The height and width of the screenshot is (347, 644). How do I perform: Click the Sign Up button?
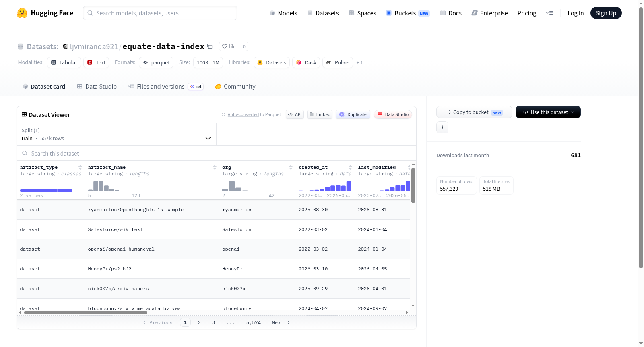tap(606, 13)
